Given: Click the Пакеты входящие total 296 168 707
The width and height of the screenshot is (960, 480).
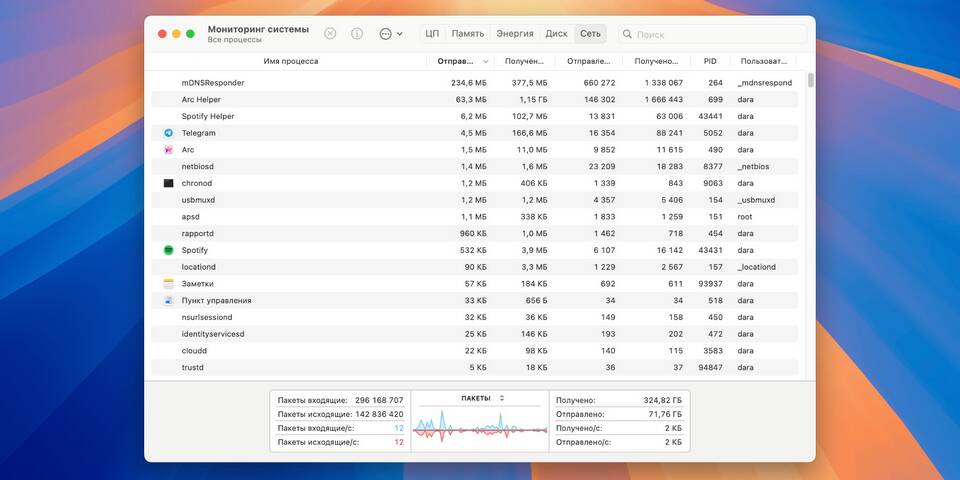Looking at the screenshot, I should point(379,400).
